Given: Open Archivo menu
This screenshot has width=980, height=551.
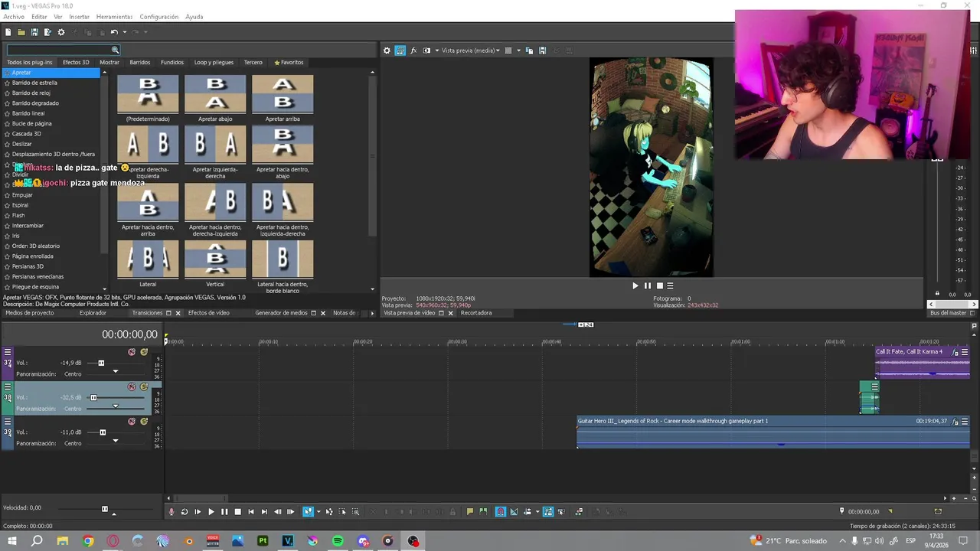Looking at the screenshot, I should (x=14, y=17).
